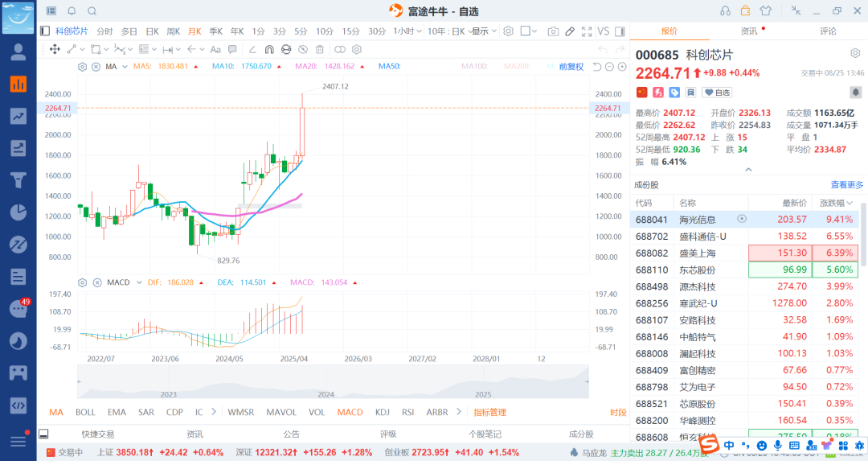Select the move crosshair drawing tool
The height and width of the screenshot is (461, 868).
[55, 49]
